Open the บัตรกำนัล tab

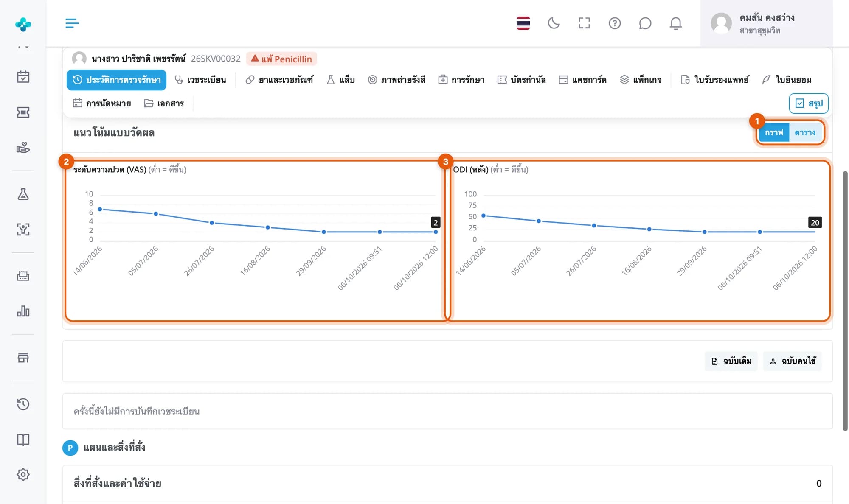(x=522, y=80)
